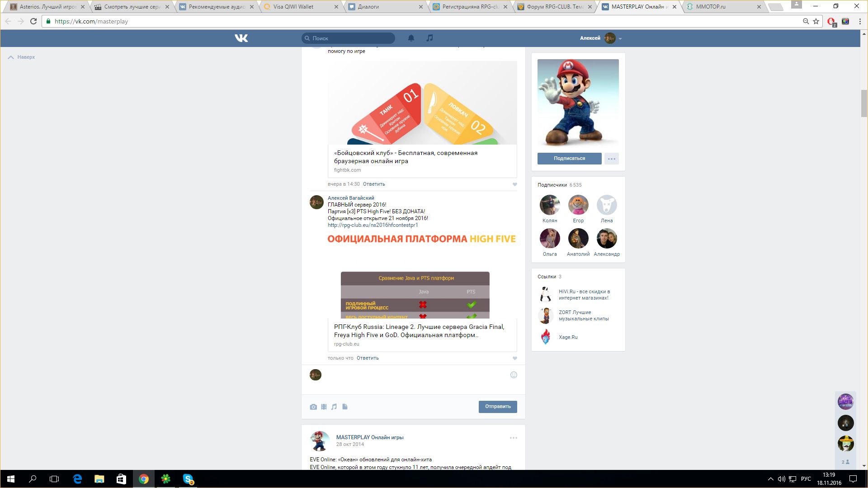Open subscriber Анатолий's avatar
The image size is (868, 488).
coord(578,239)
